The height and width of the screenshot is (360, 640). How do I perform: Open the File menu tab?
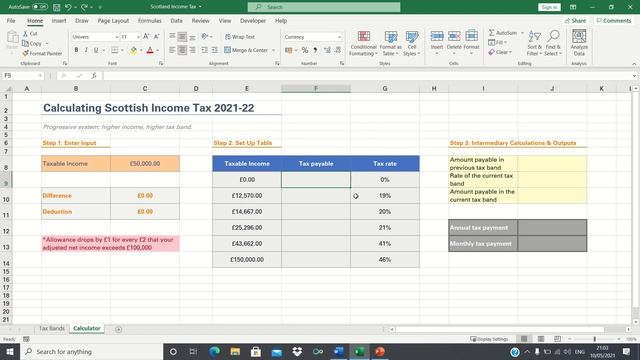11,20
